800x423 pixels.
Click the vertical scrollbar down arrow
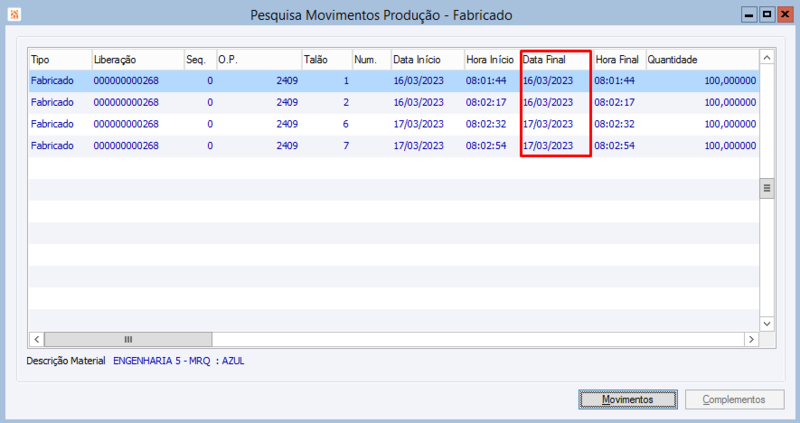click(x=767, y=324)
